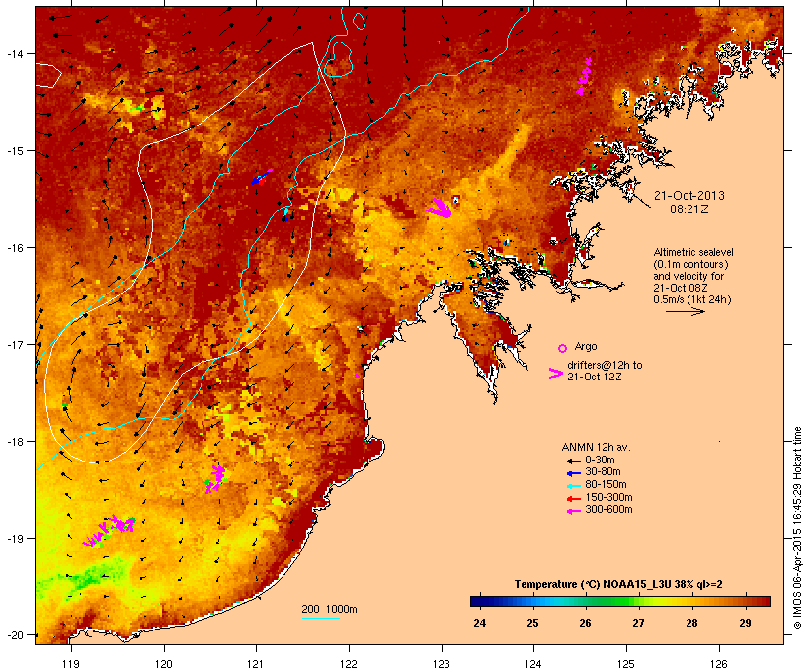Click the cyan bathymetry contour legend line

[x=321, y=619]
